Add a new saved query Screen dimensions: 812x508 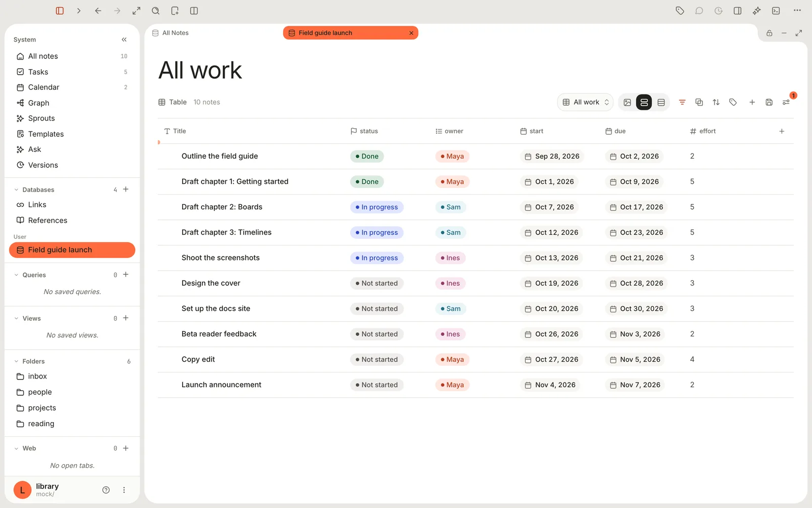tap(126, 274)
